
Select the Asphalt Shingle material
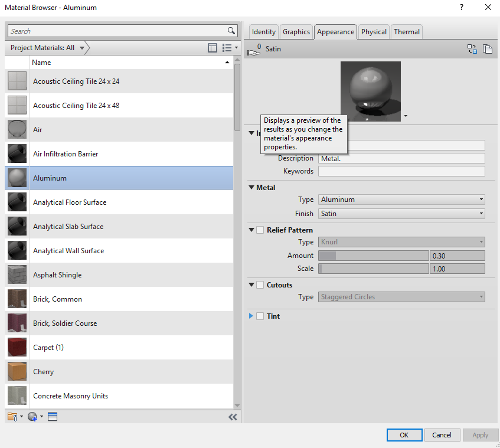(x=57, y=274)
